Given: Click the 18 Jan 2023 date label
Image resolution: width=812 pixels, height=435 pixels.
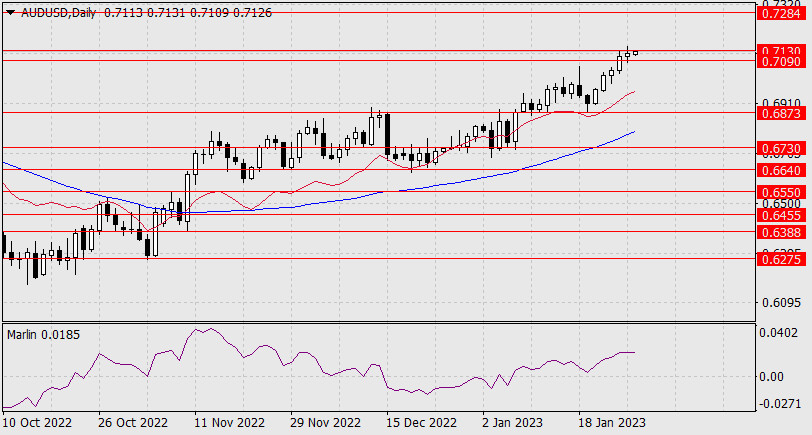Looking at the screenshot, I should [613, 423].
